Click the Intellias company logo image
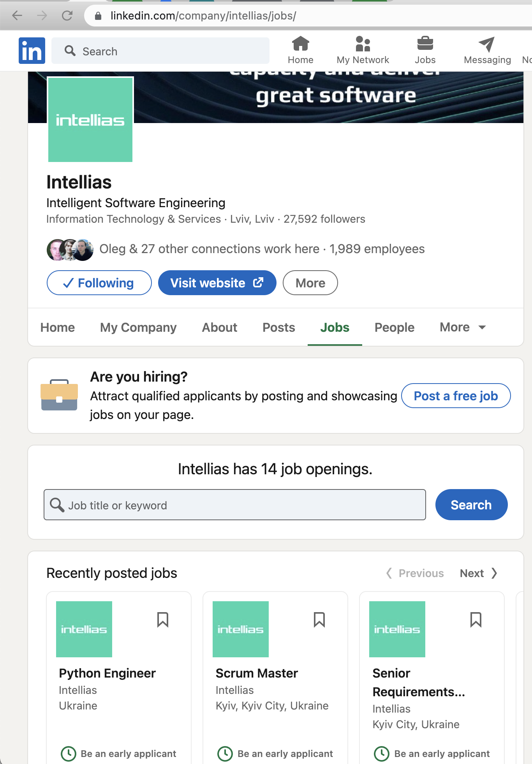The image size is (532, 764). tap(90, 120)
